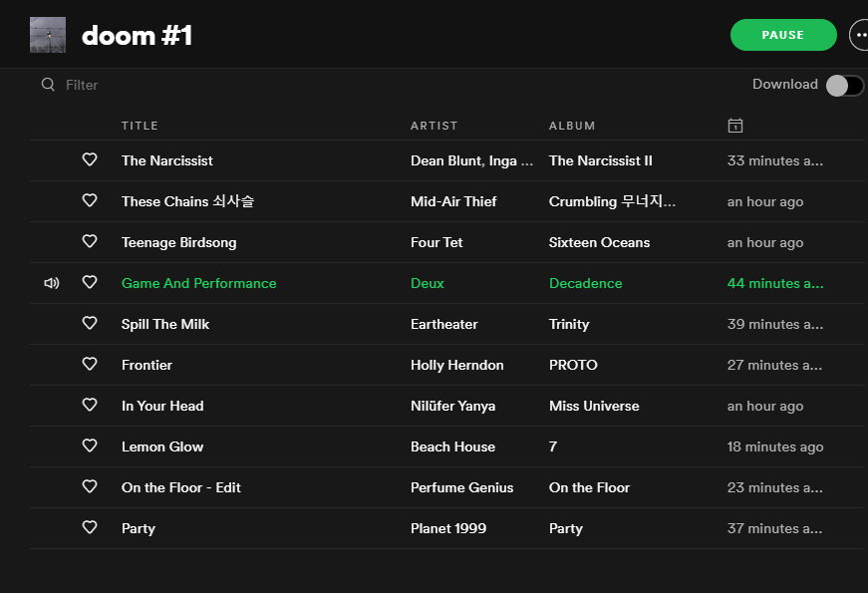Open artist Holly Herndon link
Viewport: 868px width, 593px height.
pos(456,365)
